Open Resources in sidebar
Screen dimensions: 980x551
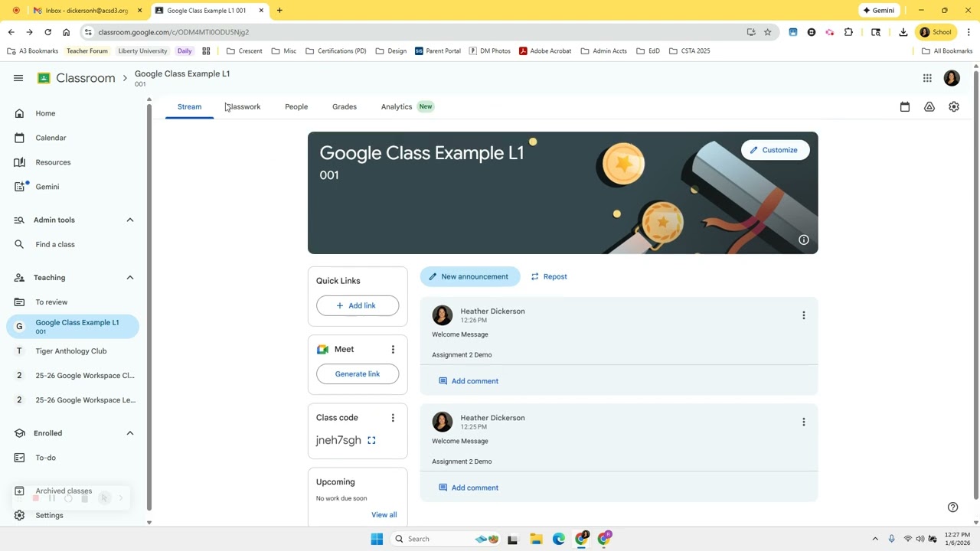(x=73, y=162)
